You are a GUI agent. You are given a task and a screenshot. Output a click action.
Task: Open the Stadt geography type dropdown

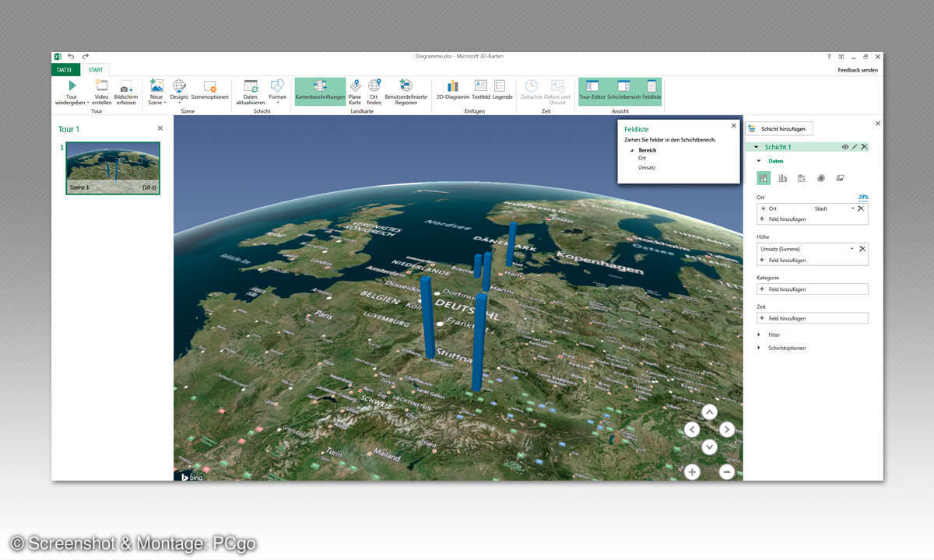pyautogui.click(x=852, y=208)
